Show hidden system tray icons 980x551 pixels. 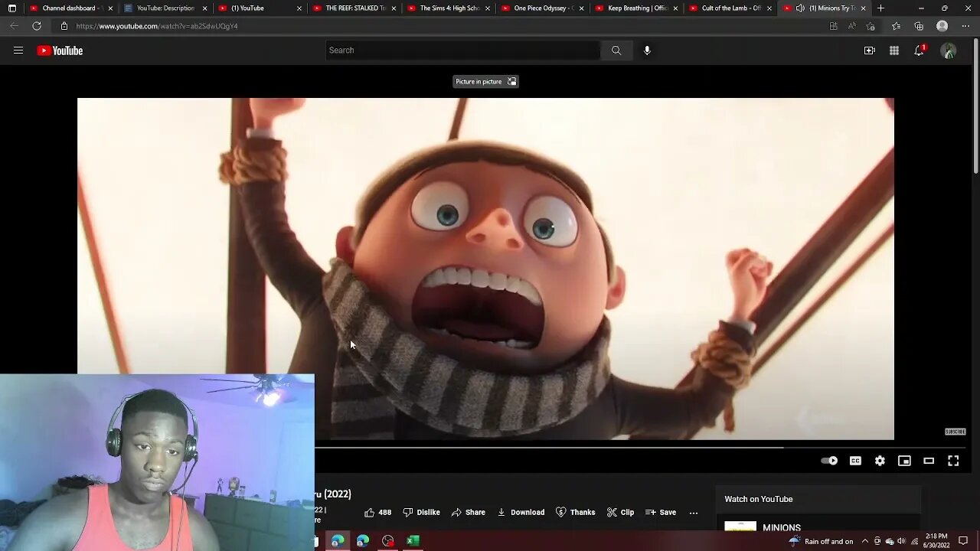pos(864,541)
